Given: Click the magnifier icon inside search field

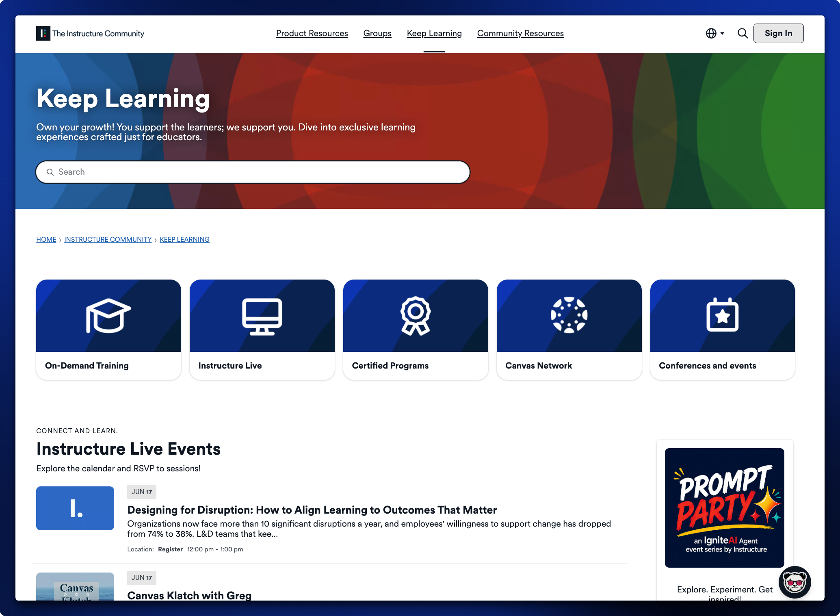Looking at the screenshot, I should 50,172.
